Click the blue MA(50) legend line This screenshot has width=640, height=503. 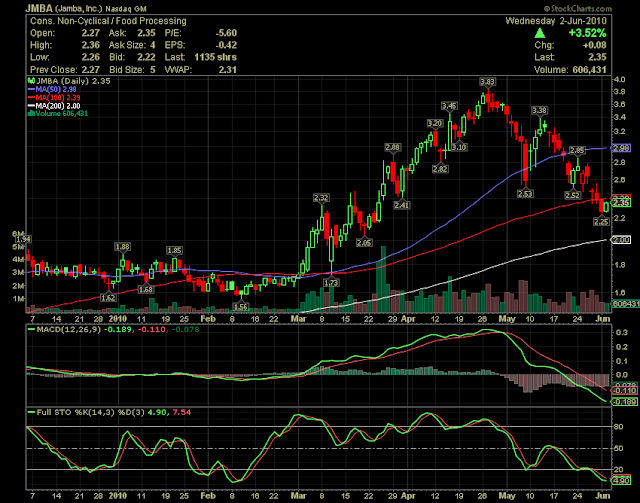point(31,89)
